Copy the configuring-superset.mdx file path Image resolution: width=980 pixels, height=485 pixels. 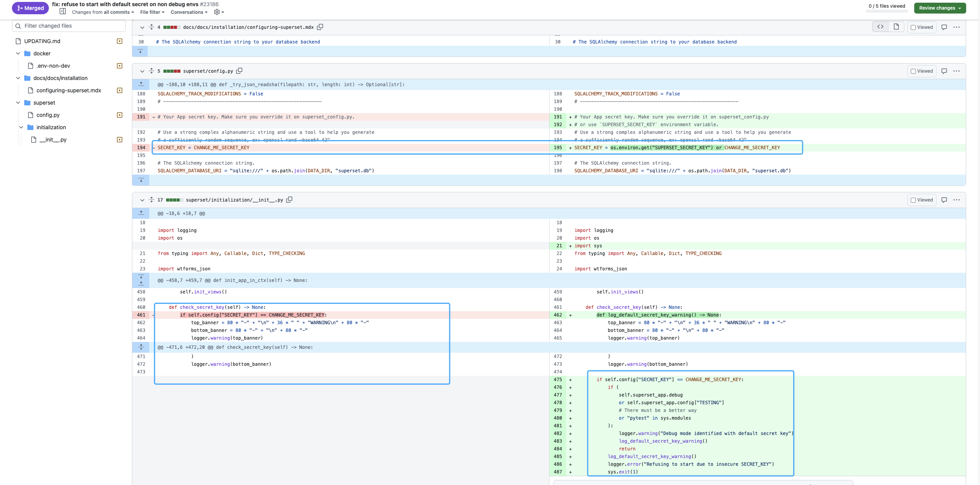tap(320, 27)
